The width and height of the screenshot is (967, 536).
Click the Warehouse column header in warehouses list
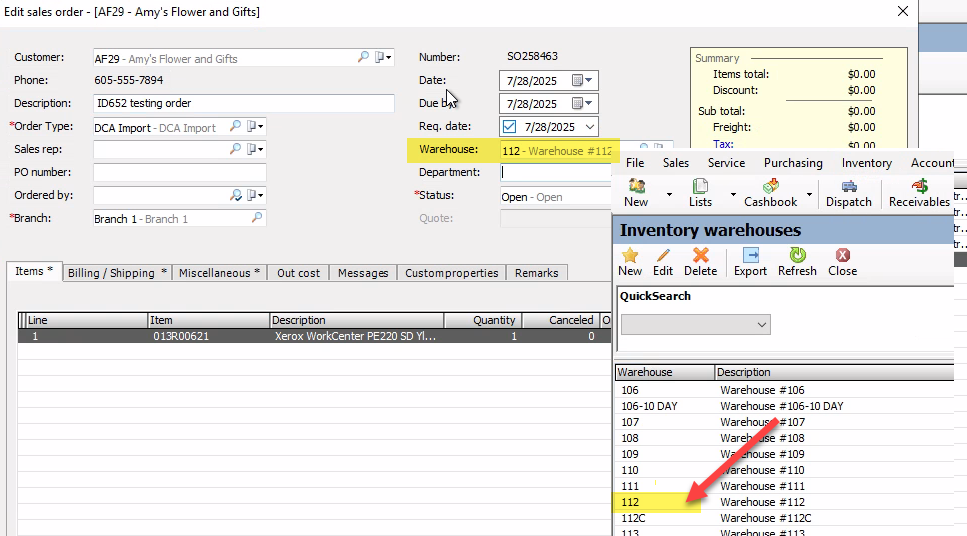(665, 372)
